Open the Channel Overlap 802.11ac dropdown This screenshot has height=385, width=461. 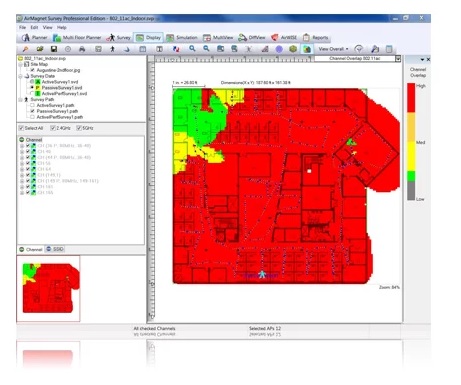coord(398,59)
